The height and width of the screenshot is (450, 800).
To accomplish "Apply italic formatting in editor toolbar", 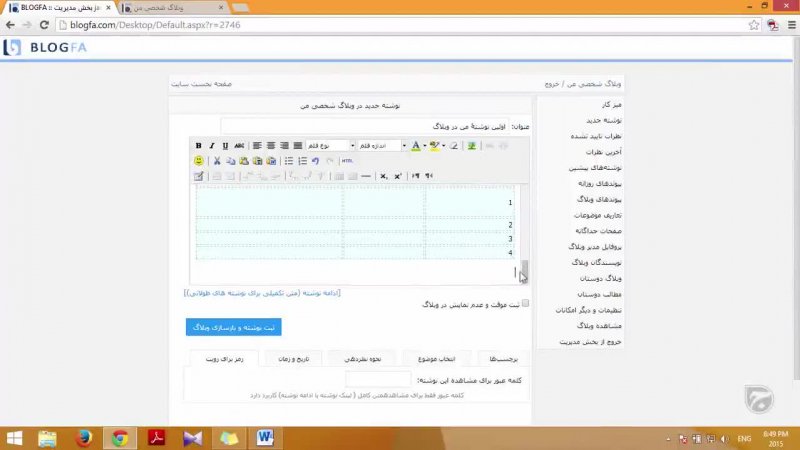I will (x=211, y=146).
